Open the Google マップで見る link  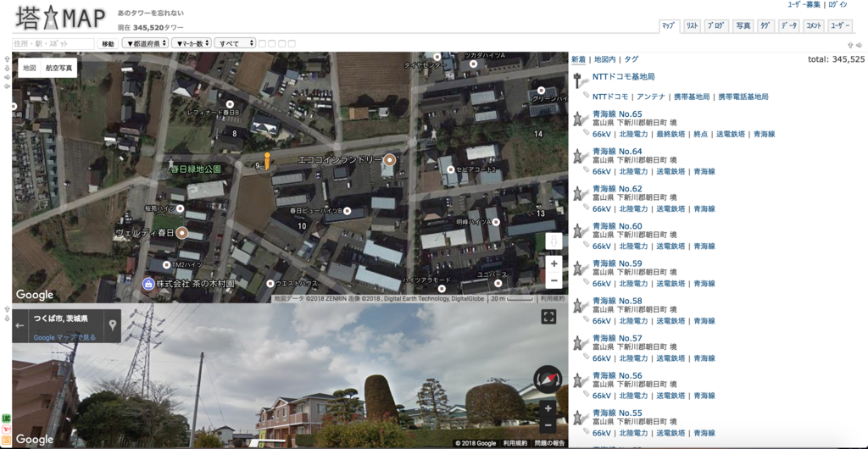point(64,337)
